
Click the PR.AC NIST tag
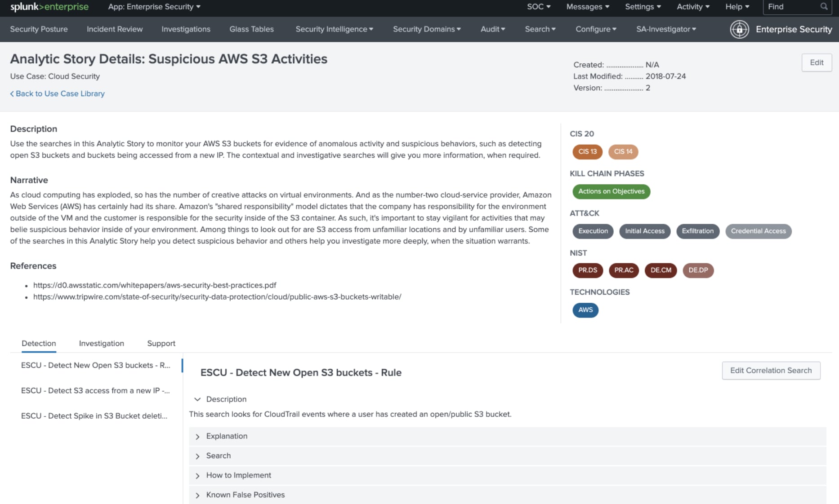[624, 270]
